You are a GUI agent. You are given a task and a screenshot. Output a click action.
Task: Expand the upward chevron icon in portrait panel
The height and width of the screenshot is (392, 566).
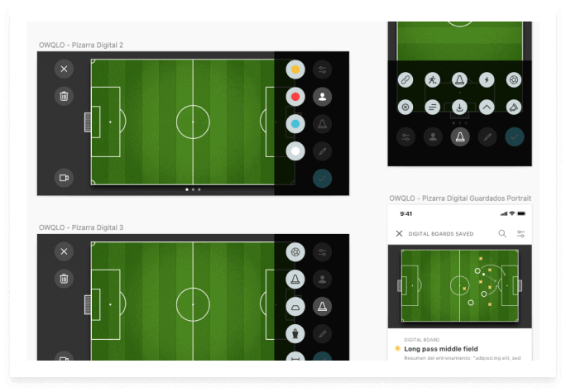[x=487, y=108]
